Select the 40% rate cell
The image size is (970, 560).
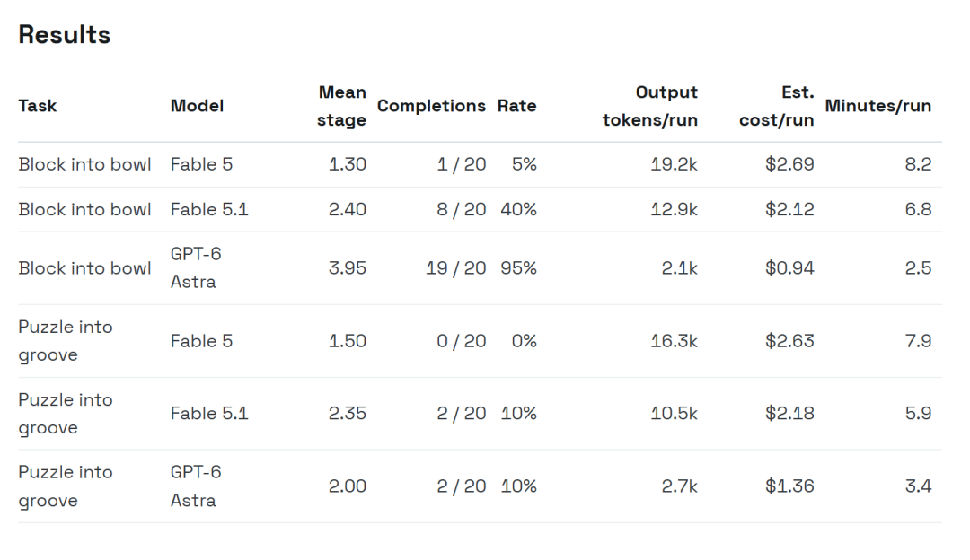(518, 209)
